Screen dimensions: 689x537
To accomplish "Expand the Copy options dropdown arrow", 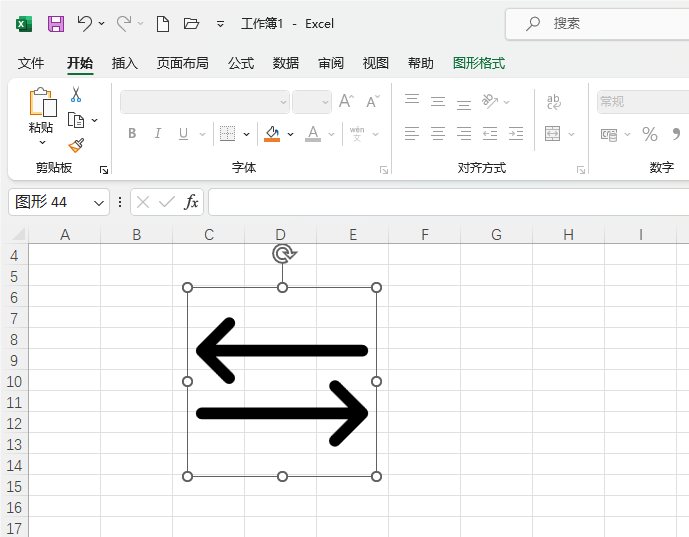I will pyautogui.click(x=94, y=120).
